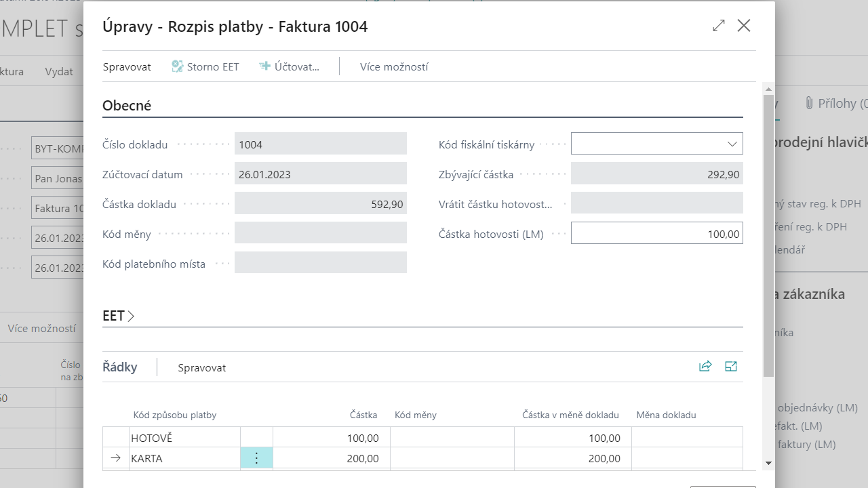
Task: Click the Storno EET icon
Action: [178, 66]
